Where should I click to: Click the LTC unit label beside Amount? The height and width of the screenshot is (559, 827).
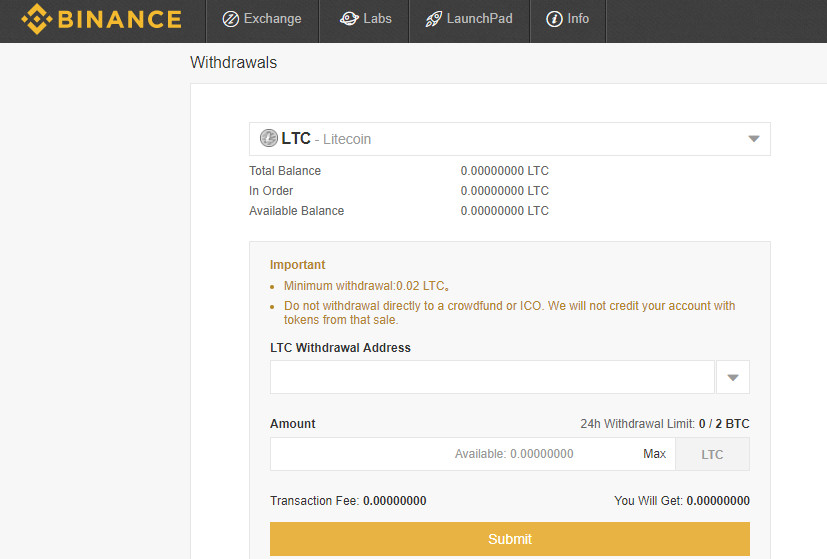(x=712, y=454)
